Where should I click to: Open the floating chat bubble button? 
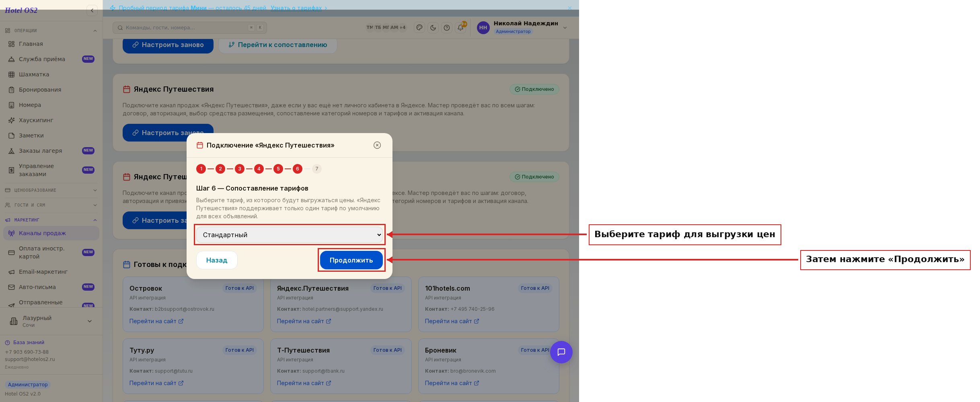click(x=561, y=352)
